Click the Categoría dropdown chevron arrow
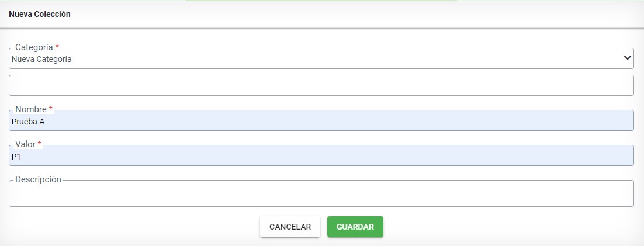The height and width of the screenshot is (246, 644). pyautogui.click(x=628, y=58)
